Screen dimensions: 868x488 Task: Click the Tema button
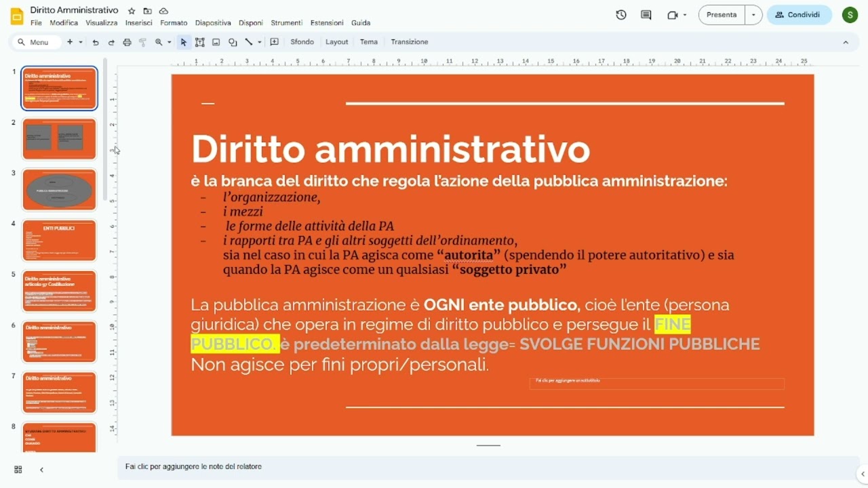click(x=369, y=42)
